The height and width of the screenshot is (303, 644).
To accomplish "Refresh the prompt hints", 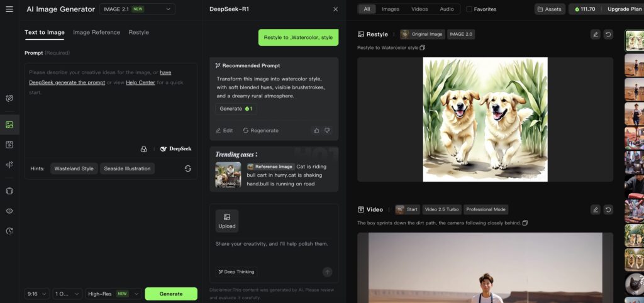I will 187,168.
